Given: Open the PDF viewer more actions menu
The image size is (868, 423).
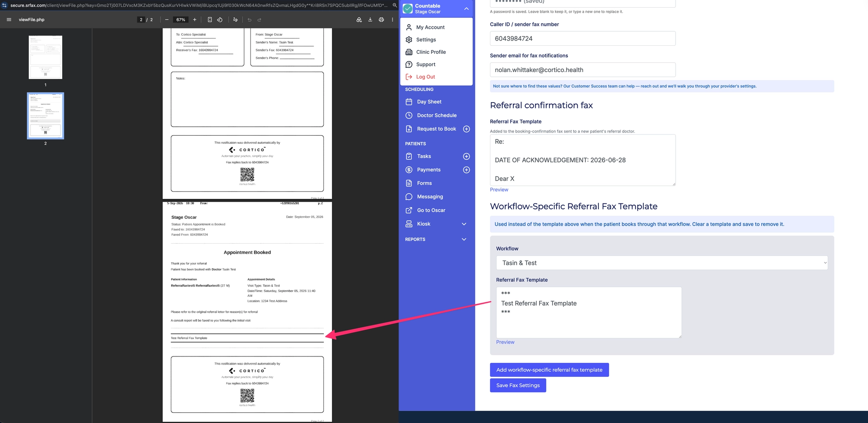Looking at the screenshot, I should (392, 19).
